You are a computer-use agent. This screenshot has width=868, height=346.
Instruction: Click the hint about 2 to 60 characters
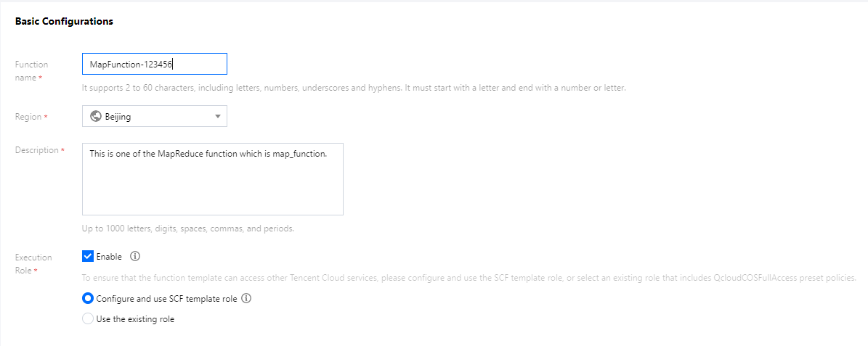click(x=354, y=88)
